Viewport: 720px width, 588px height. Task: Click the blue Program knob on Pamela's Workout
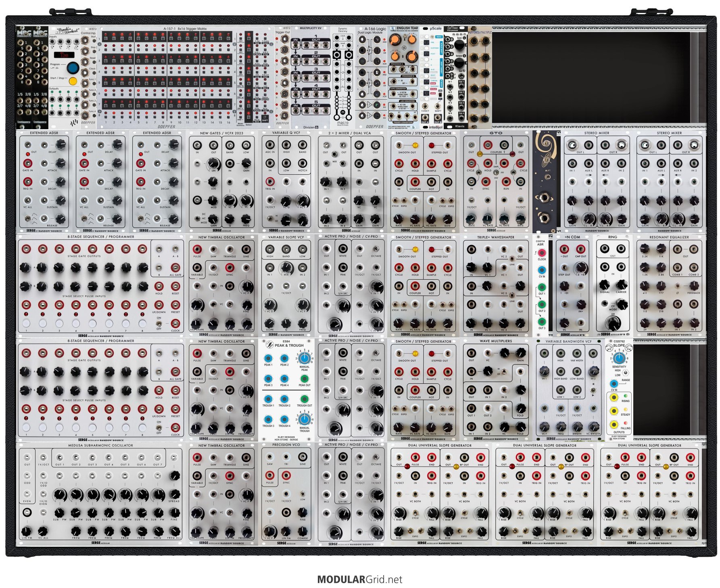[x=73, y=67]
